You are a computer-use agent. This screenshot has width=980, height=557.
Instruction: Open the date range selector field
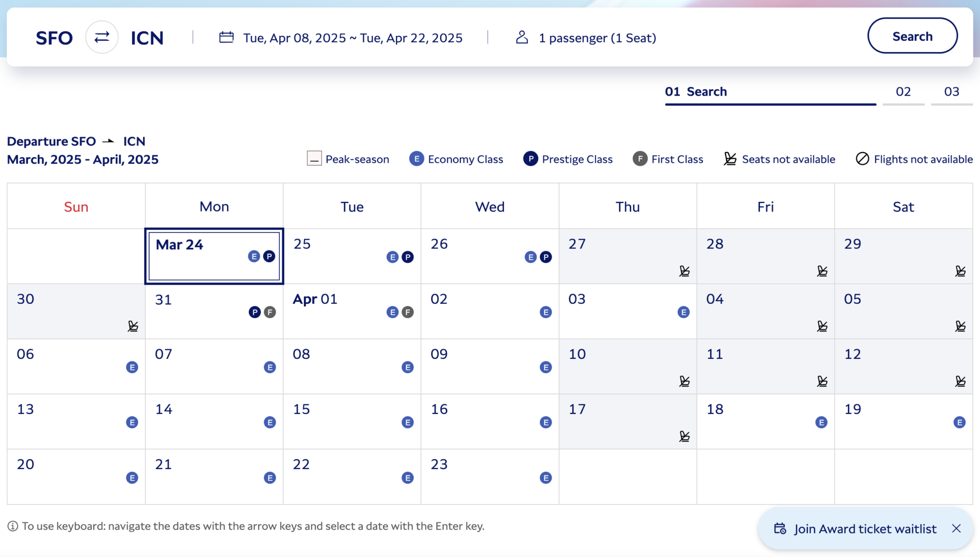341,38
